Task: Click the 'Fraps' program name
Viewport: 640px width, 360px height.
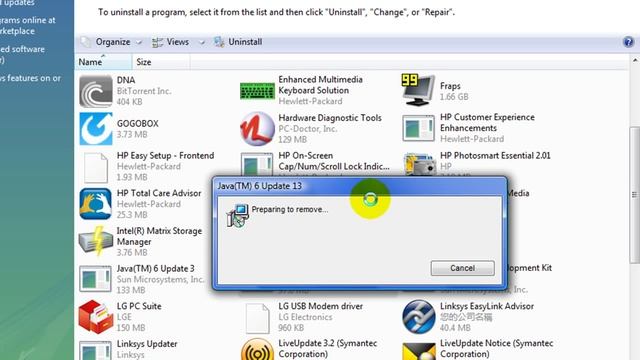Action: point(450,86)
